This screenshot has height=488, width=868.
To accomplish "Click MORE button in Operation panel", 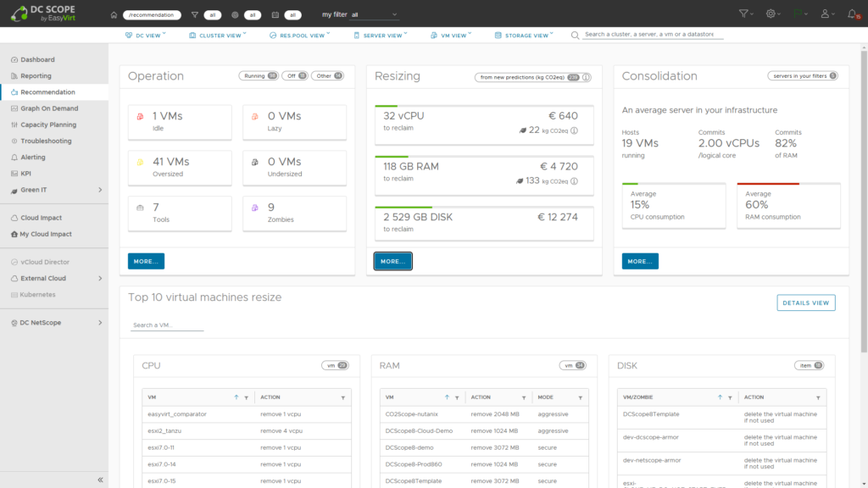I will (x=146, y=261).
